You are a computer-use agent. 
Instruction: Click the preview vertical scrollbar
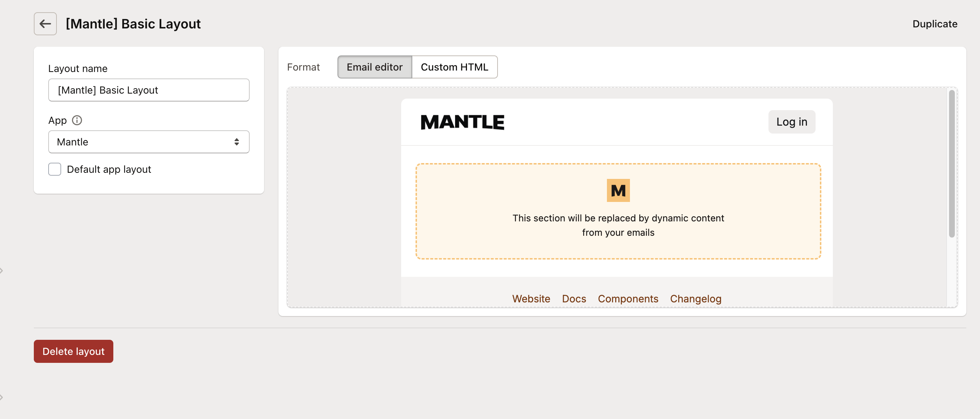952,164
